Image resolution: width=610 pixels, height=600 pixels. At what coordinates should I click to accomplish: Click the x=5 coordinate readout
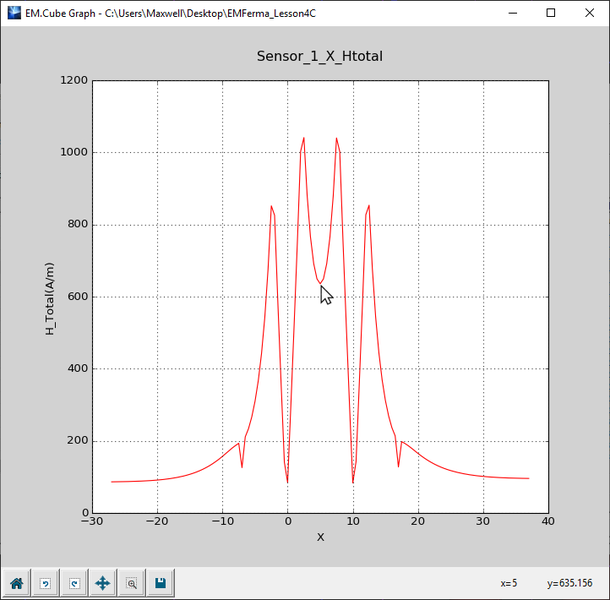(x=508, y=582)
